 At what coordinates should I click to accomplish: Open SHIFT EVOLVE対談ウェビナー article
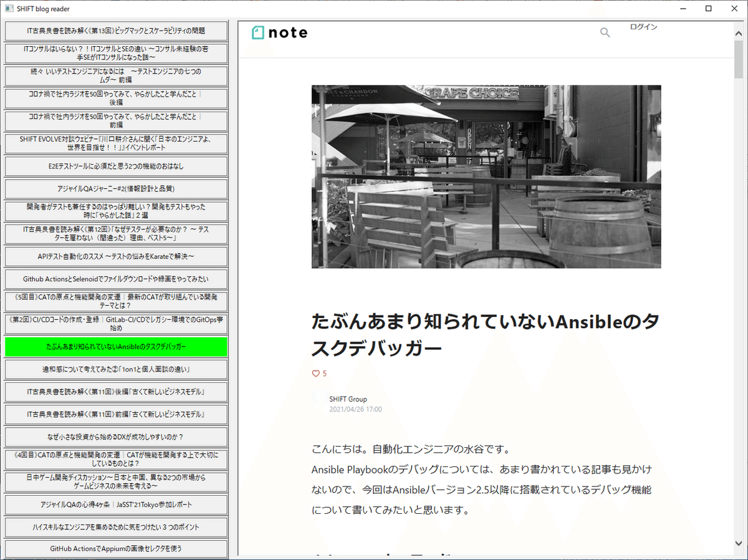click(x=117, y=143)
